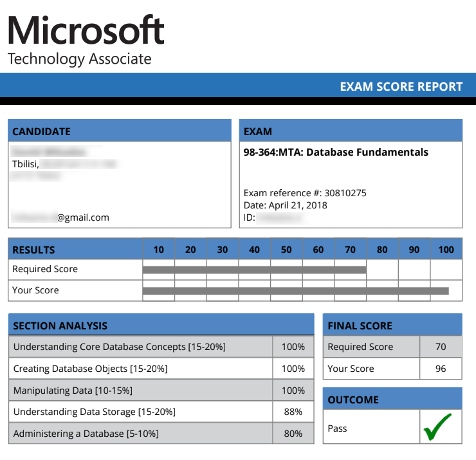
Task: Click the gmail.com email address
Action: point(60,217)
